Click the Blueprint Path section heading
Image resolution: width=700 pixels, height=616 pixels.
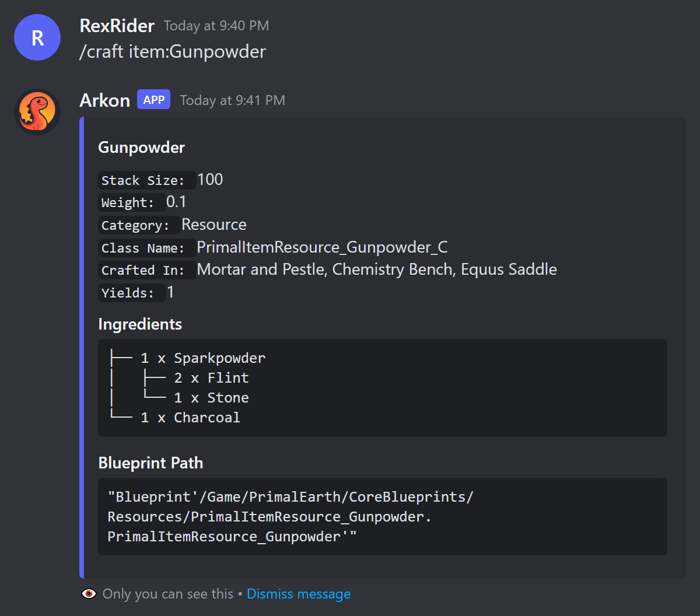tap(150, 463)
